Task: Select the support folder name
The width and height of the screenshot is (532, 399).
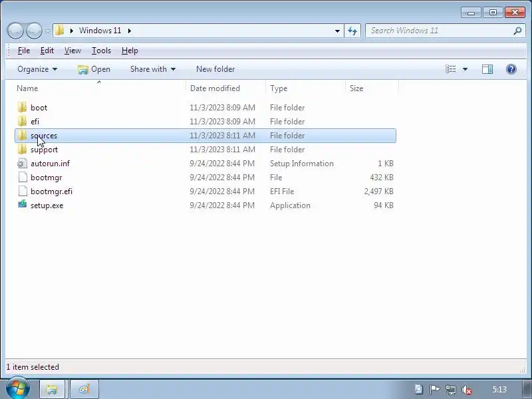Action: tap(44, 150)
